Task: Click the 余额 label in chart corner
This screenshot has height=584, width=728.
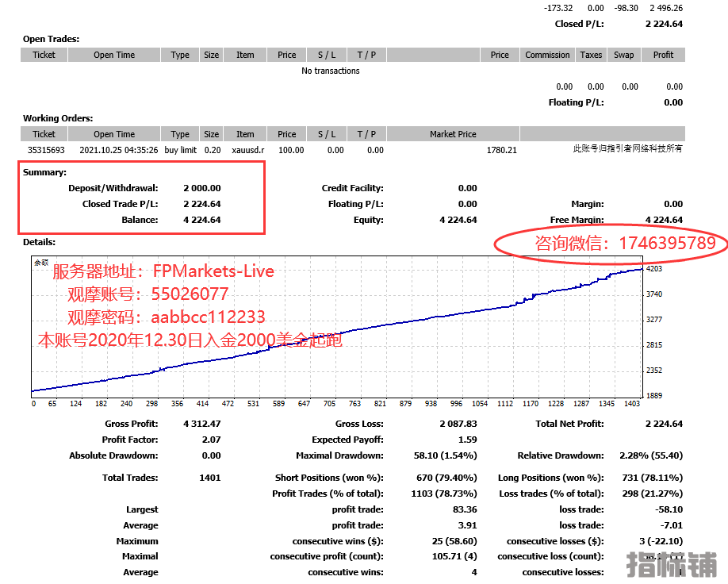Action: pyautogui.click(x=41, y=263)
